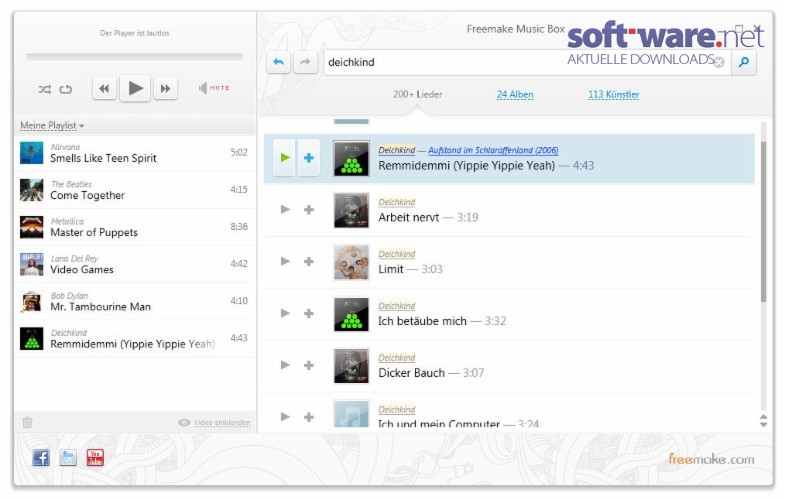Select Master of Puppets in playlist
The image size is (785, 500).
pyautogui.click(x=135, y=227)
